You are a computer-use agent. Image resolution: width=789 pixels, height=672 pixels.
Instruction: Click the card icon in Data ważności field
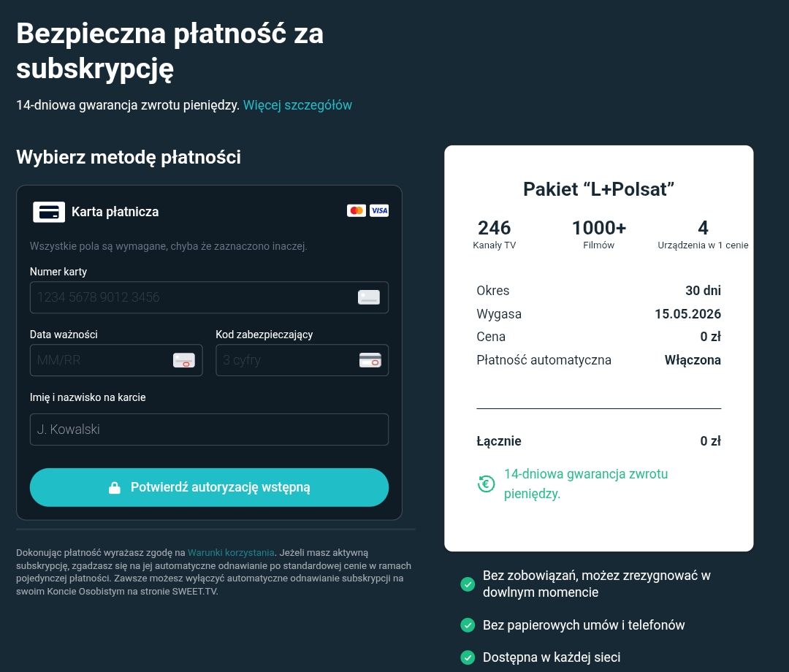coord(183,360)
